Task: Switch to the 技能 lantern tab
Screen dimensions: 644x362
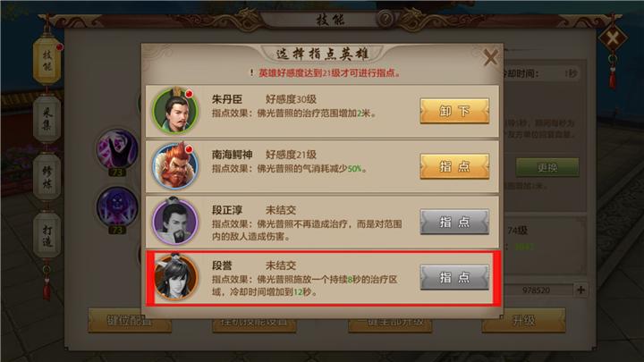Action: pos(47,61)
